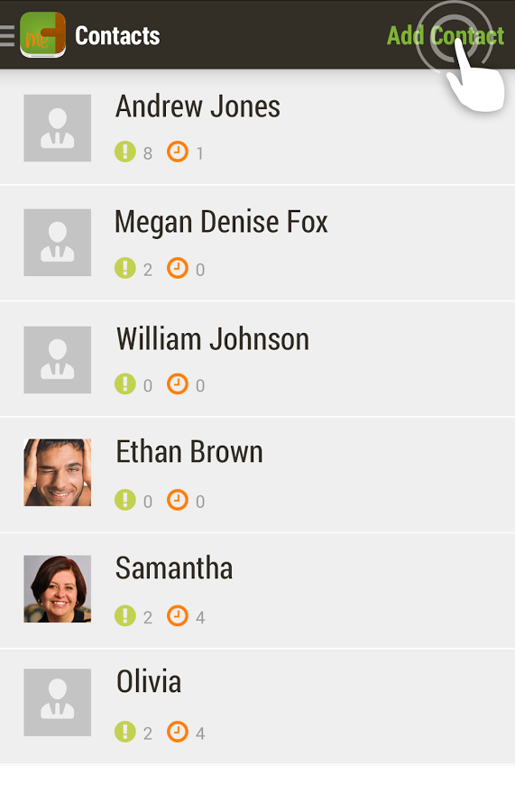The image size is (515, 812).
Task: Click Ethan Brown's green alert icon
Action: [124, 500]
